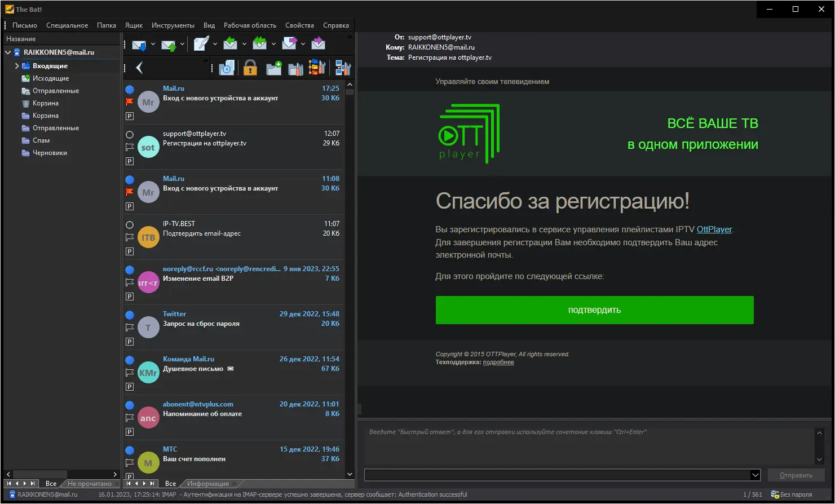835x504 pixels.
Task: Check for new mail with the receive icon
Action: click(139, 44)
